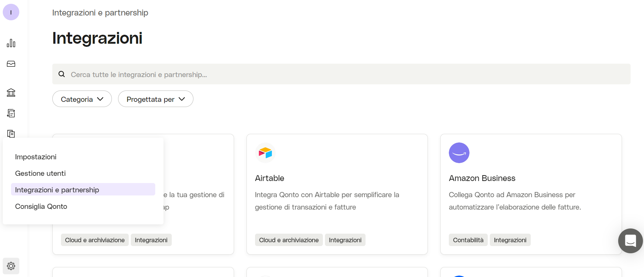
Task: Click the Integrazioni e partnership breadcrumb
Action: 100,13
